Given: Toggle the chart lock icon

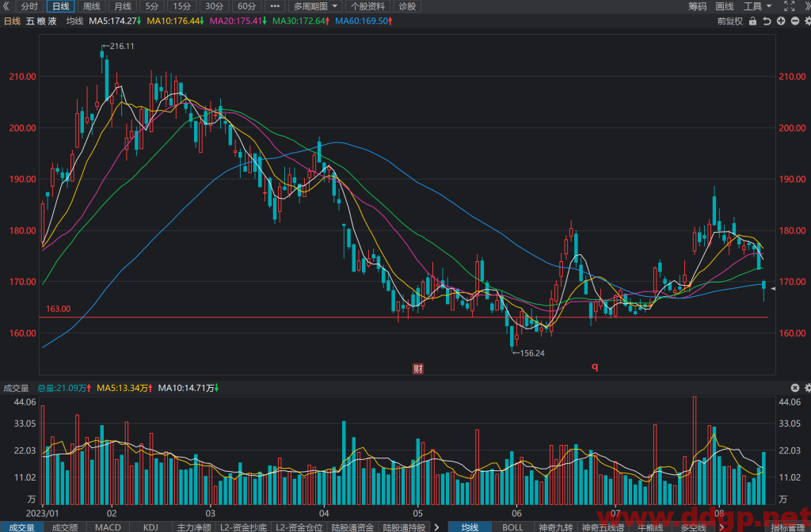Looking at the screenshot, I should click(752, 21).
